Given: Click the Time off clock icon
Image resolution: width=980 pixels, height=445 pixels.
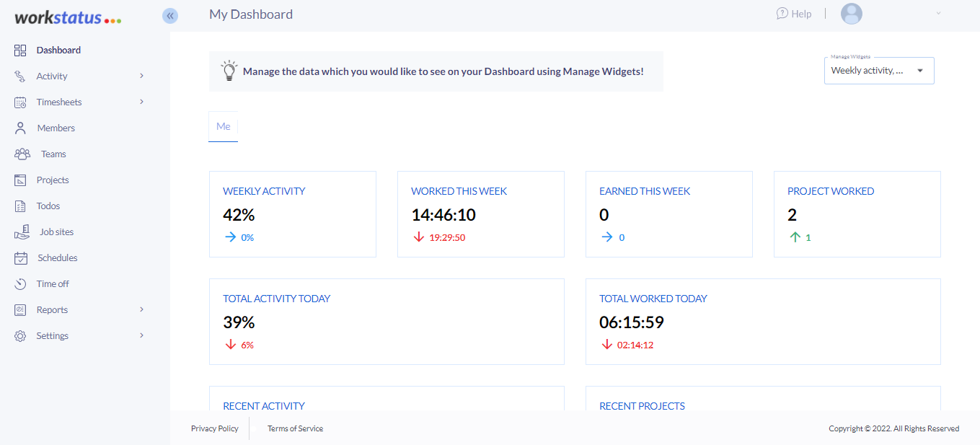Looking at the screenshot, I should pyautogui.click(x=21, y=284).
